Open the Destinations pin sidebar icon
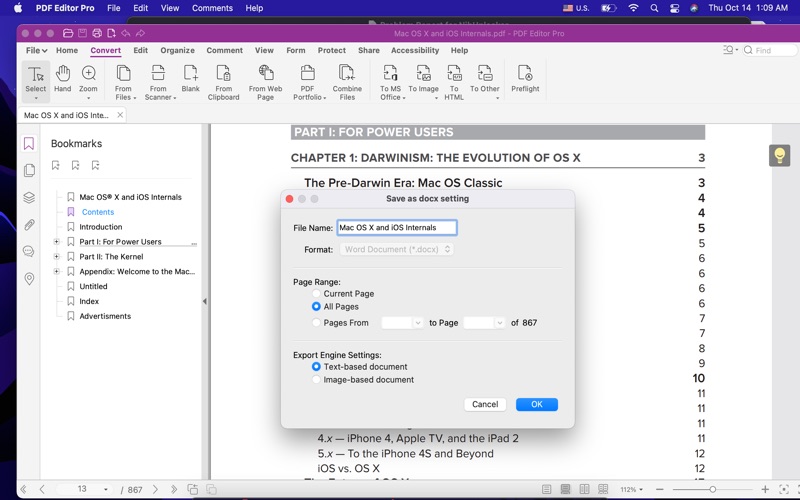The height and width of the screenshot is (500, 800). click(x=29, y=279)
